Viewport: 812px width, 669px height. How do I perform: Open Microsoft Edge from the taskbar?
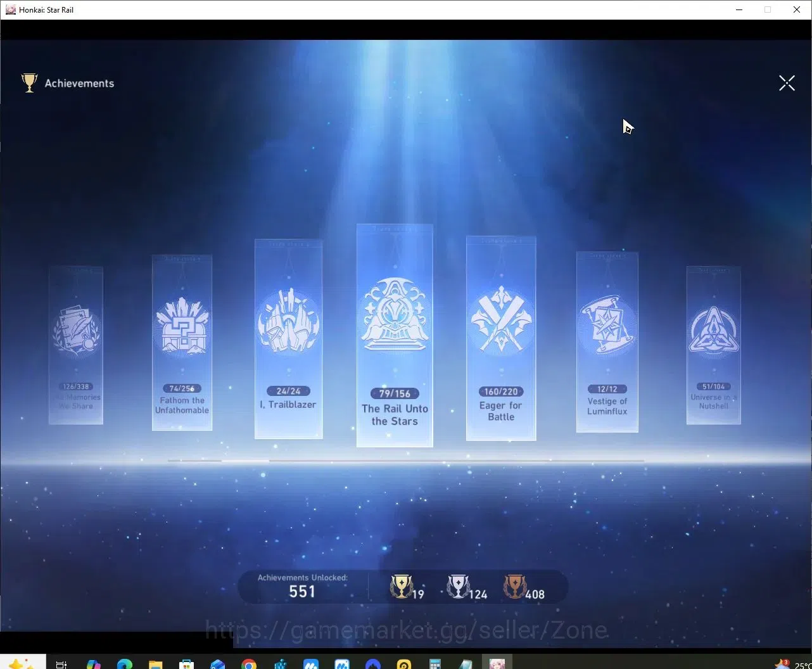[125, 664]
